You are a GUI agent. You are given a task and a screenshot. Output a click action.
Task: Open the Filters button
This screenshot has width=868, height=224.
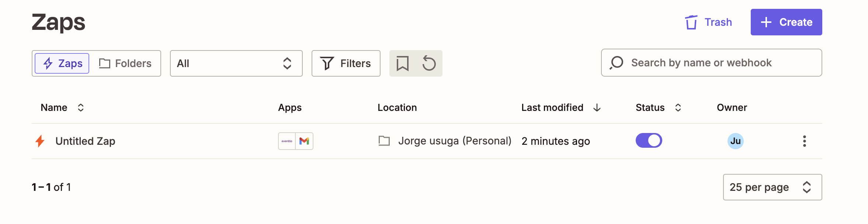[x=346, y=63]
